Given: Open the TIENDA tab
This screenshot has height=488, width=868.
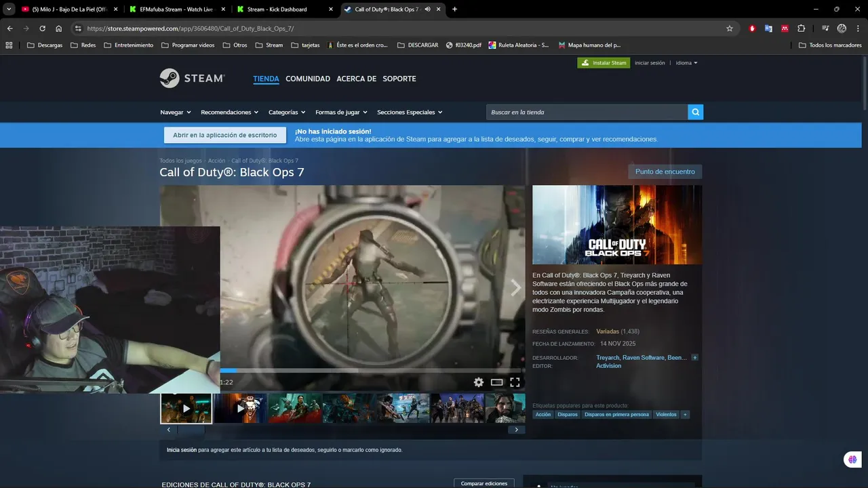Looking at the screenshot, I should click(x=266, y=79).
